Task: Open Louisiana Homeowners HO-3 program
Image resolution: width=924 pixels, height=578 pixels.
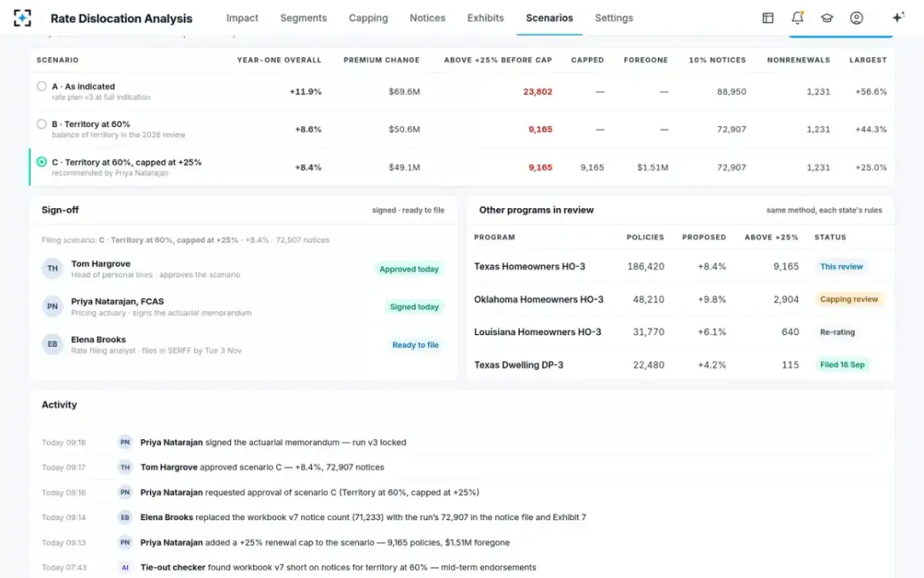Action: (537, 332)
